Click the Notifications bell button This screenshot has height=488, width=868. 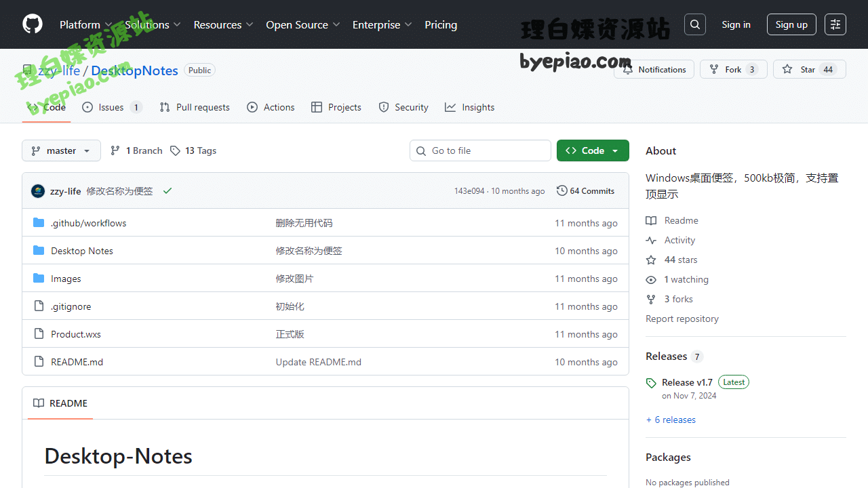(x=654, y=69)
